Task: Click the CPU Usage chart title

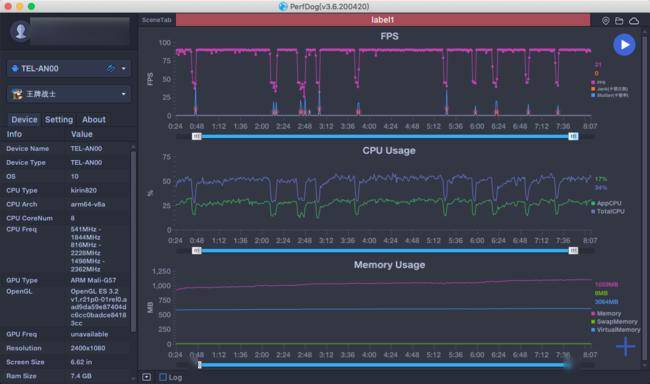Action: pyautogui.click(x=389, y=151)
